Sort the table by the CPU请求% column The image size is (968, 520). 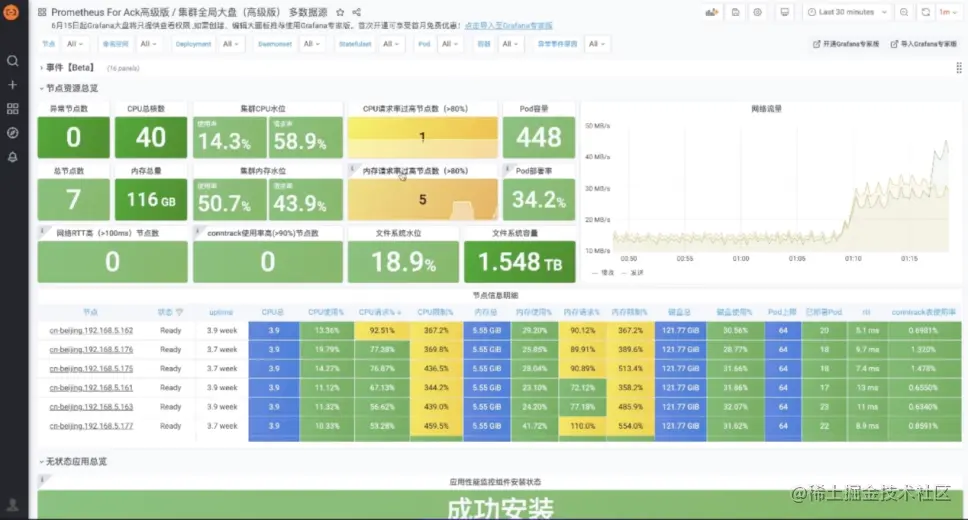380,312
